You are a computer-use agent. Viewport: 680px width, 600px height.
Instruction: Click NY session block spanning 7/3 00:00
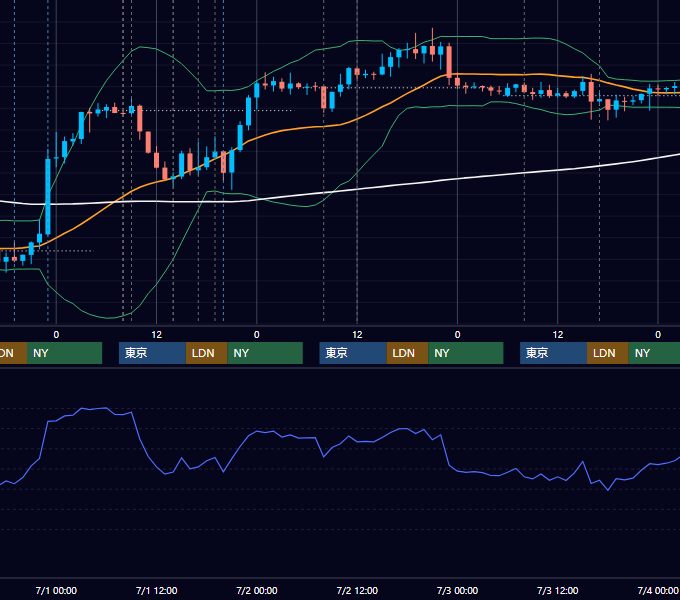coord(466,353)
